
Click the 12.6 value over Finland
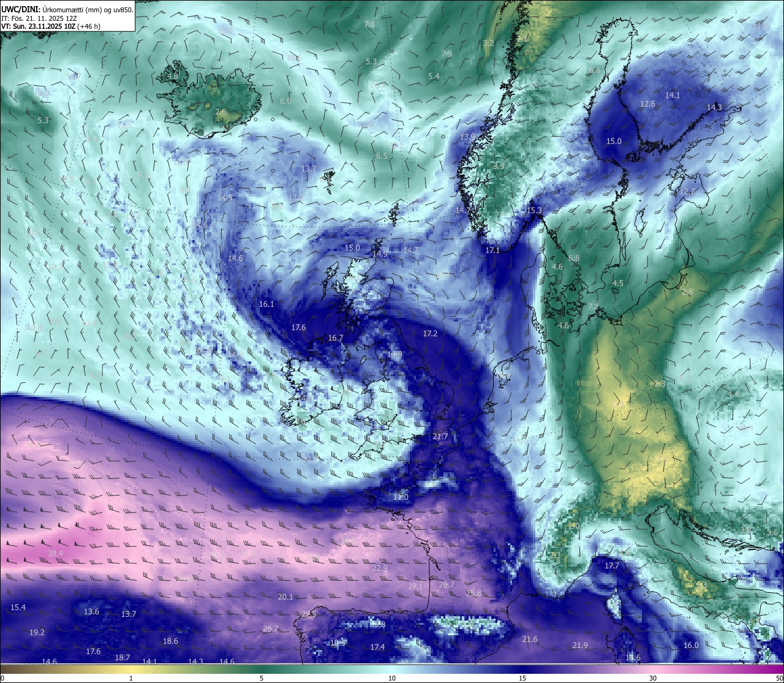[x=647, y=104]
